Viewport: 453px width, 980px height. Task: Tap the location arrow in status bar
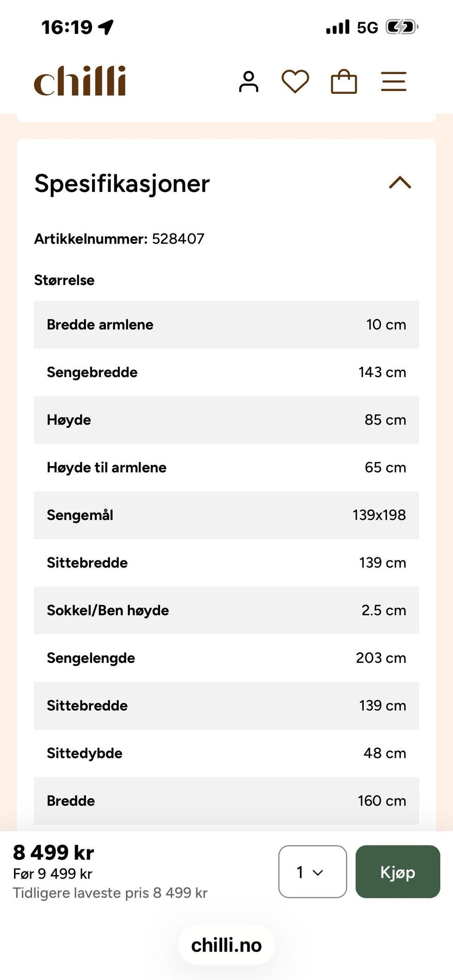tap(106, 27)
